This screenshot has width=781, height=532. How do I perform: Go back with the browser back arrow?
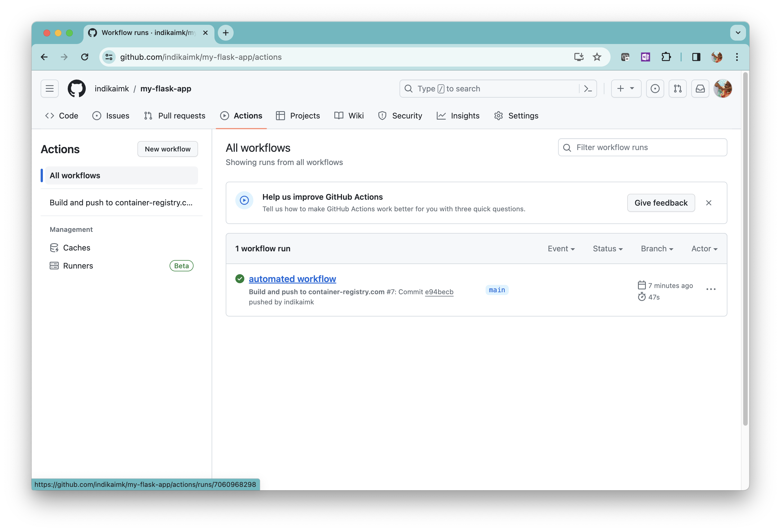[x=44, y=57]
